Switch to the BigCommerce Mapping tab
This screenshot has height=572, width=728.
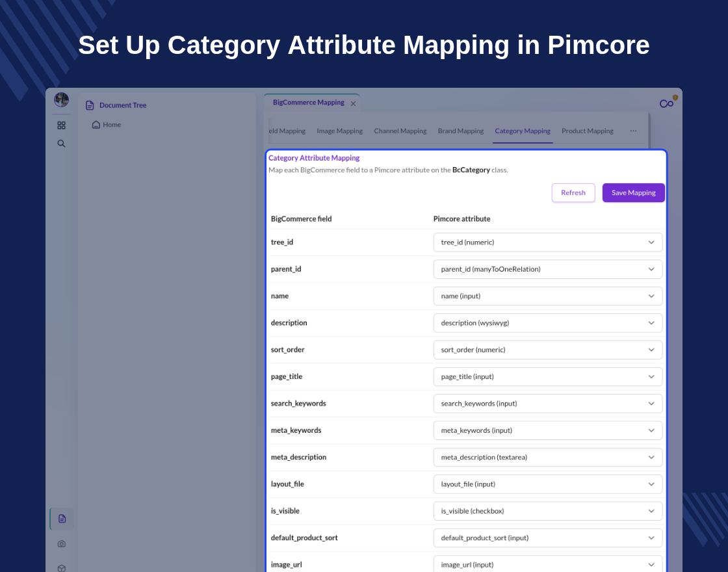pyautogui.click(x=309, y=103)
